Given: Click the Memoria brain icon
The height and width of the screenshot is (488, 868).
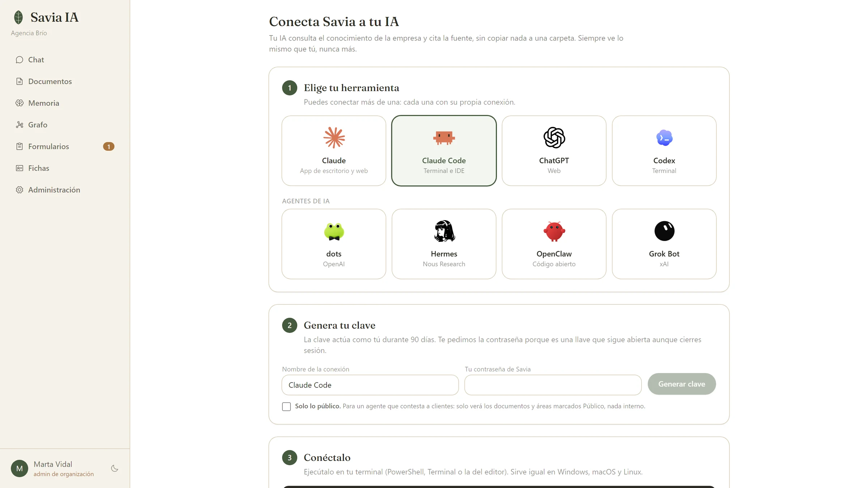Looking at the screenshot, I should 20,103.
